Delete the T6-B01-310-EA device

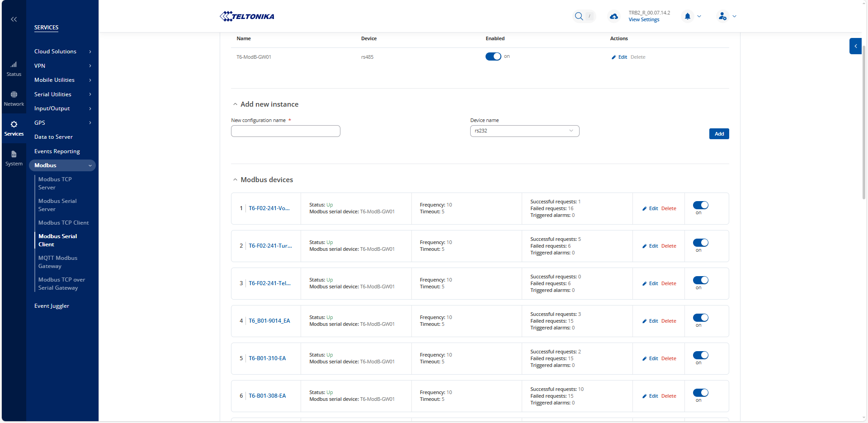tap(669, 358)
